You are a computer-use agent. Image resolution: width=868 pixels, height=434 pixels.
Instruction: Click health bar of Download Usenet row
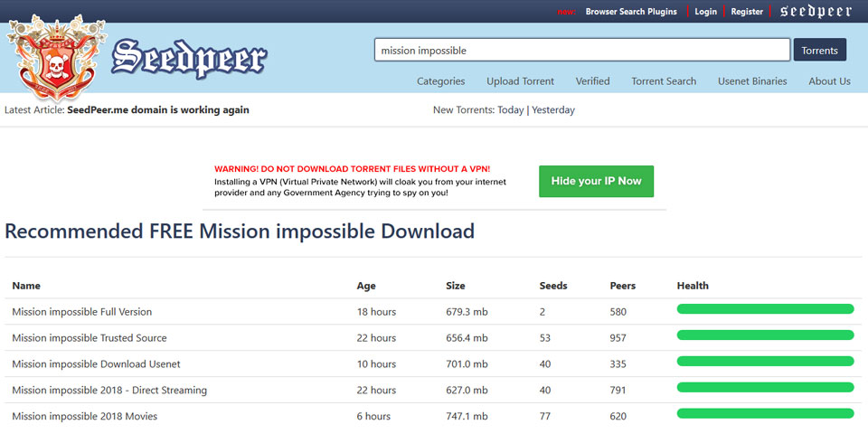tap(765, 361)
